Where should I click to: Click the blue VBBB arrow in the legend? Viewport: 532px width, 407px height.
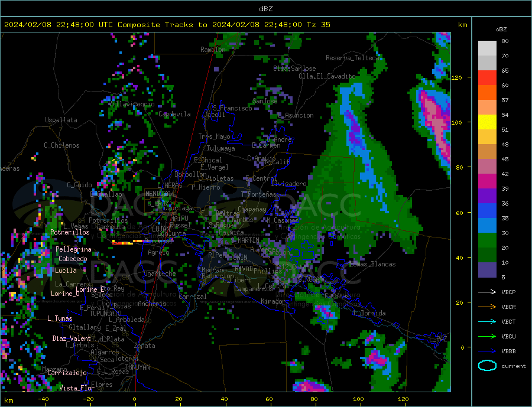point(487,351)
